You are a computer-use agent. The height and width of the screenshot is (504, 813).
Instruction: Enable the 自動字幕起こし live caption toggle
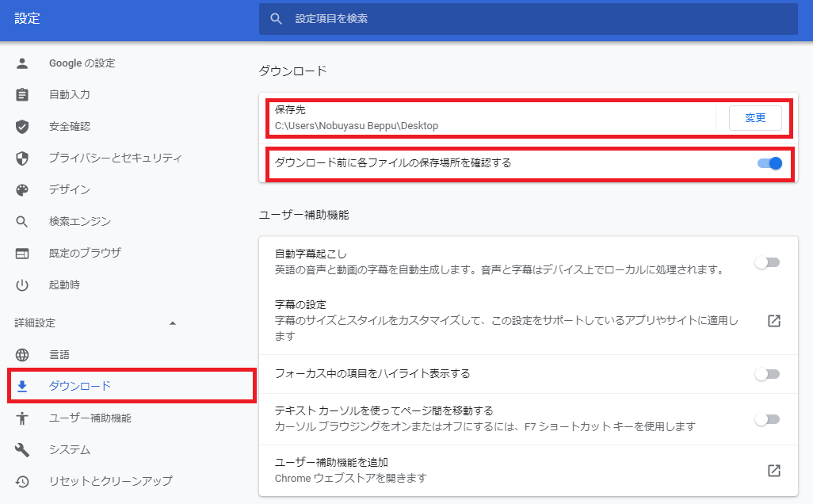(767, 262)
